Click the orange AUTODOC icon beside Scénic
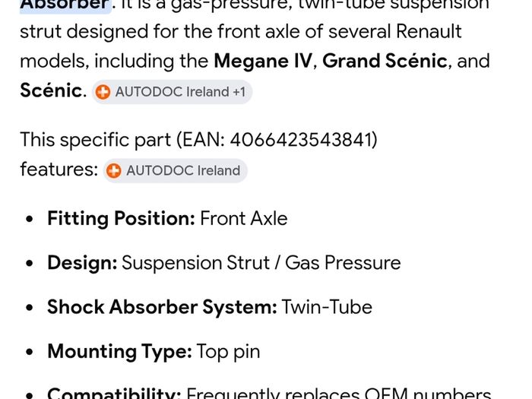 point(103,92)
